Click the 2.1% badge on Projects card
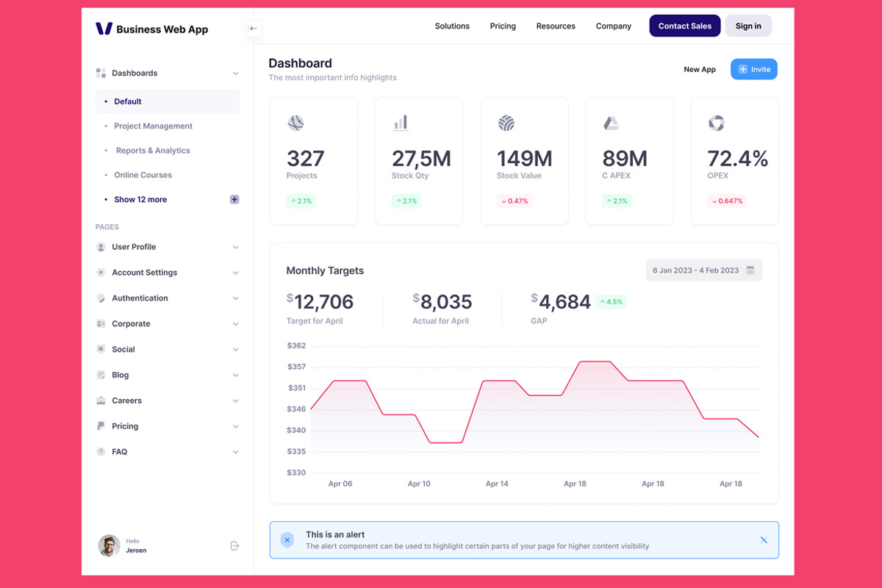 pyautogui.click(x=301, y=201)
